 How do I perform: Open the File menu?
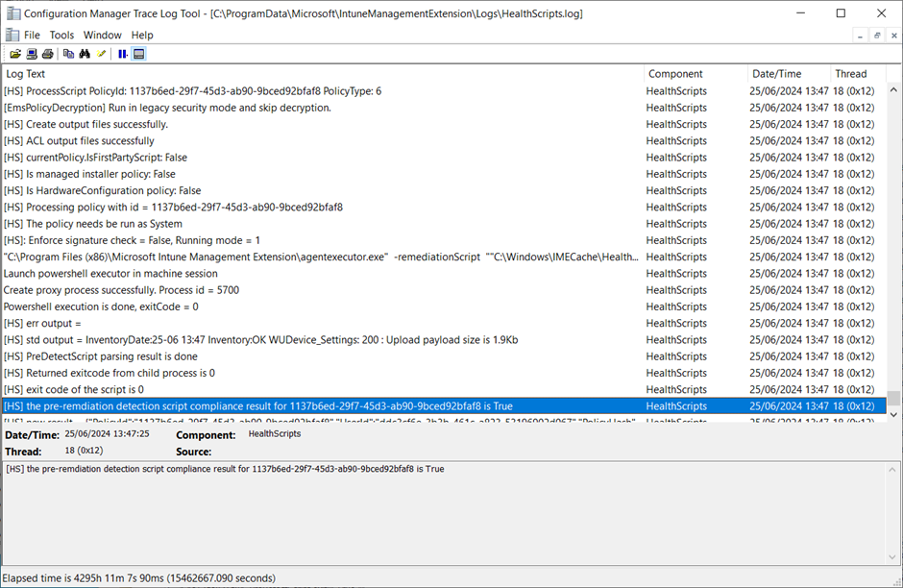tap(32, 35)
